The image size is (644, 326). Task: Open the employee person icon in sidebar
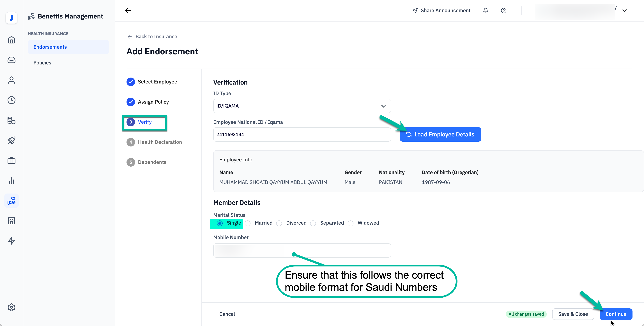[x=11, y=80]
